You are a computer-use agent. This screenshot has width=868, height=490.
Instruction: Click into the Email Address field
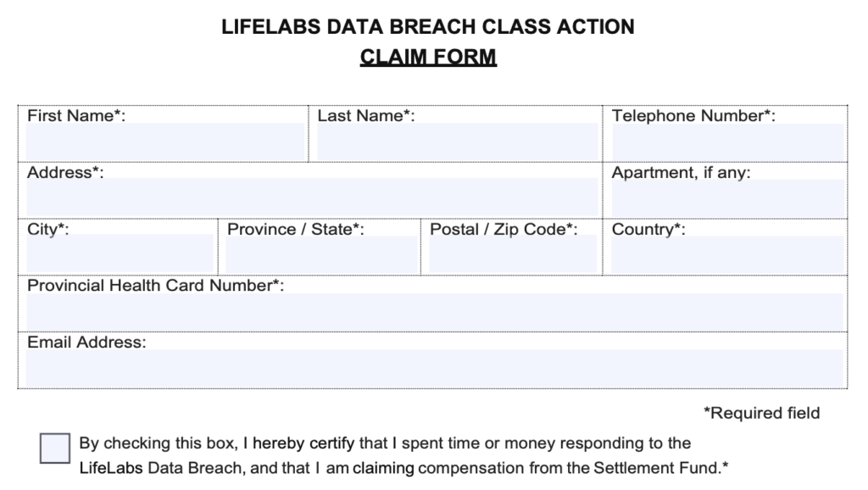click(435, 368)
